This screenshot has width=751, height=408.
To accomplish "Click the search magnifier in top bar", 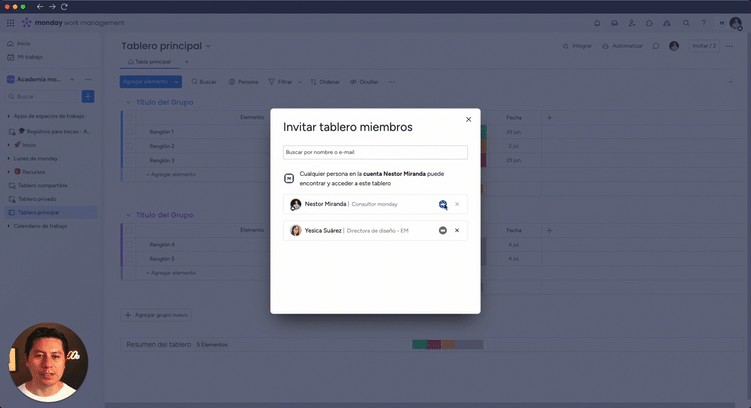I will pos(686,23).
